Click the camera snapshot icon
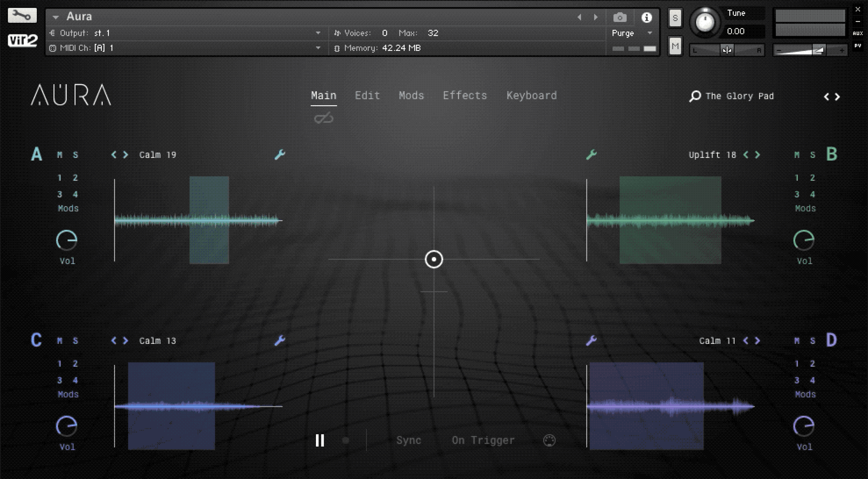868x479 pixels. coord(619,18)
